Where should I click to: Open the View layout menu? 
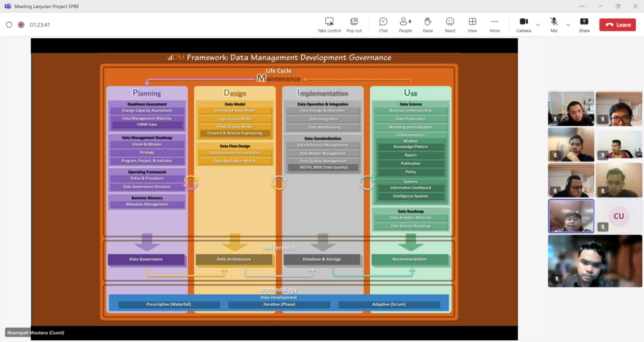pyautogui.click(x=472, y=25)
